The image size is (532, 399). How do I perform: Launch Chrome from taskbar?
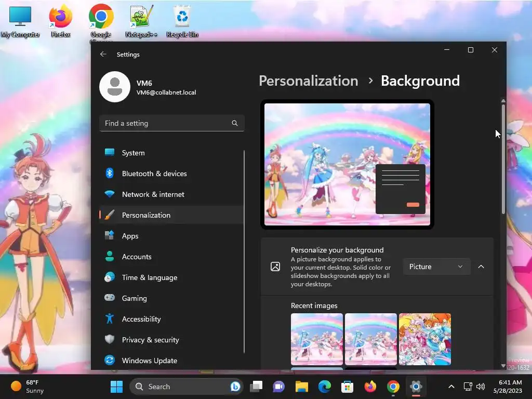393,387
